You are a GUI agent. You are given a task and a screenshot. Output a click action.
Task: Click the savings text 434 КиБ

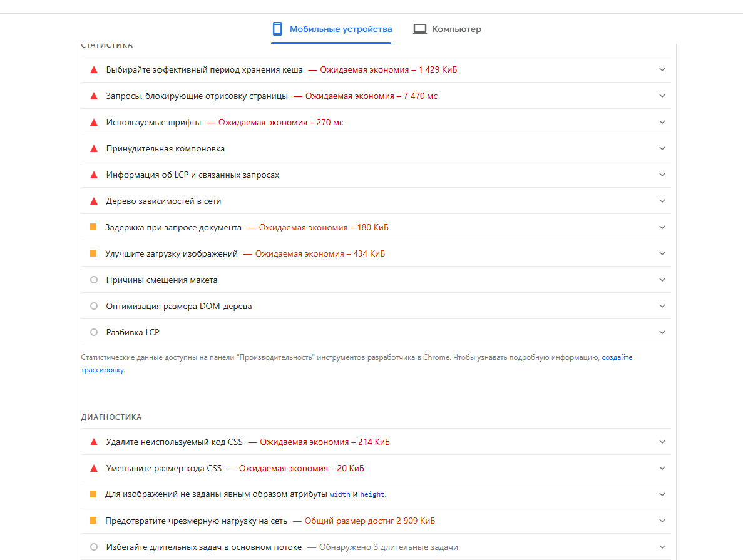point(369,254)
